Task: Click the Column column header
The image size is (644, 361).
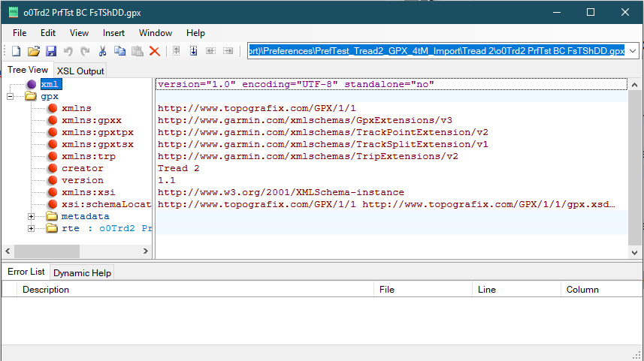Action: (x=602, y=289)
